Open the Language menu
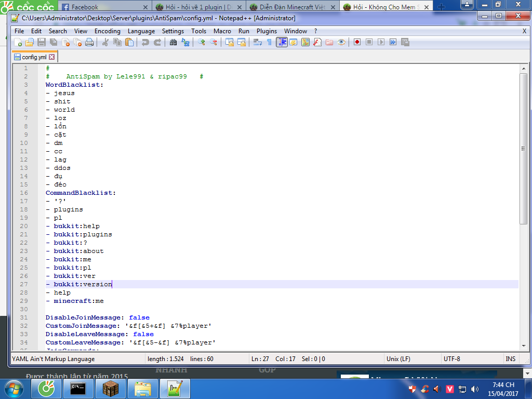 141,31
